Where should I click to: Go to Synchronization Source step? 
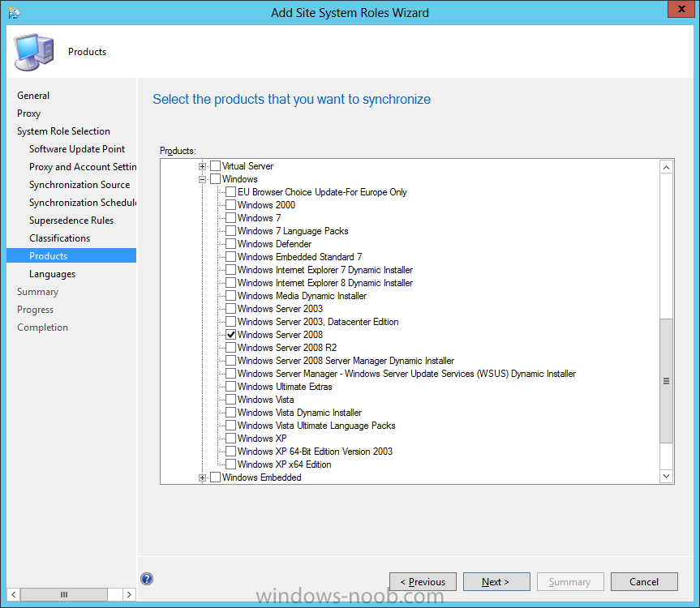click(x=79, y=185)
